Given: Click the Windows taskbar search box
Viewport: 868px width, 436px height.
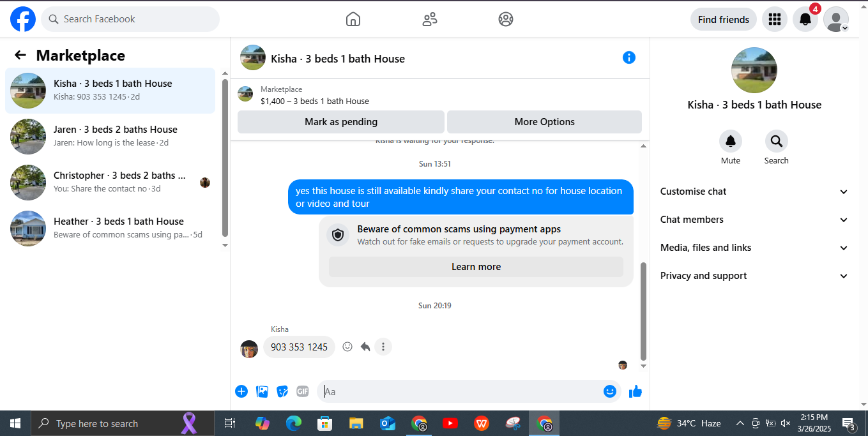Looking at the screenshot, I should pos(123,423).
